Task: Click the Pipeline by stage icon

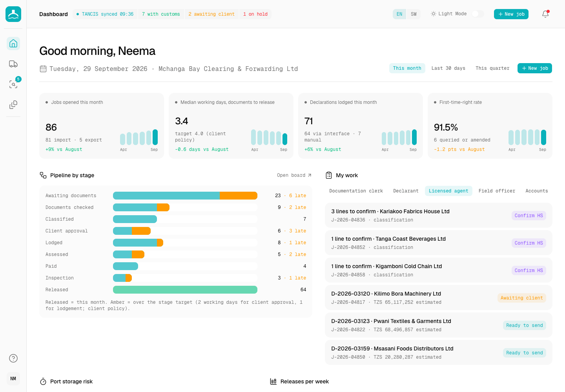Action: [43, 175]
